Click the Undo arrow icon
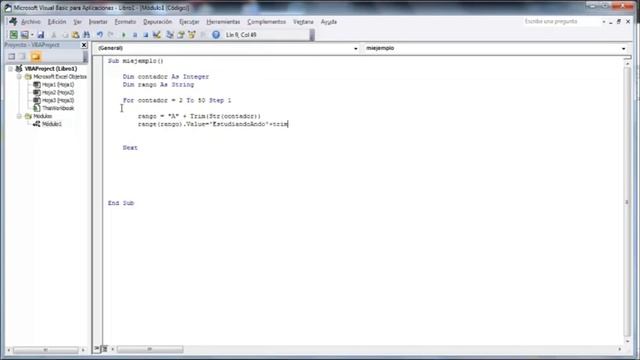Viewport: 640px width, 360px height. pos(100,35)
